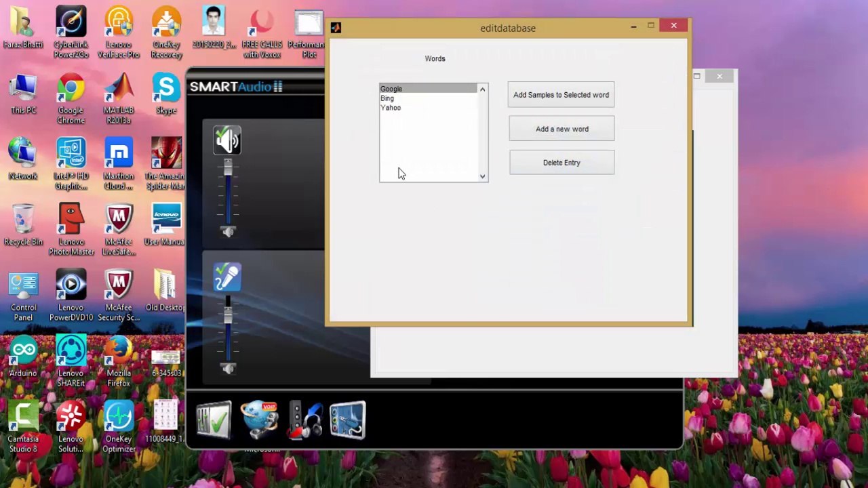Mute speaker via small icon below slider
Viewport: 868px width, 488px height.
tap(228, 232)
